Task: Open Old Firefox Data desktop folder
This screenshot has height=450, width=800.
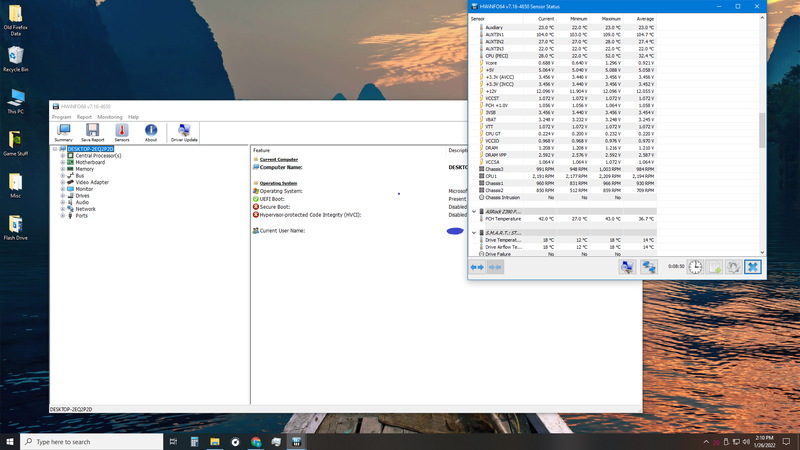Action: [x=15, y=20]
